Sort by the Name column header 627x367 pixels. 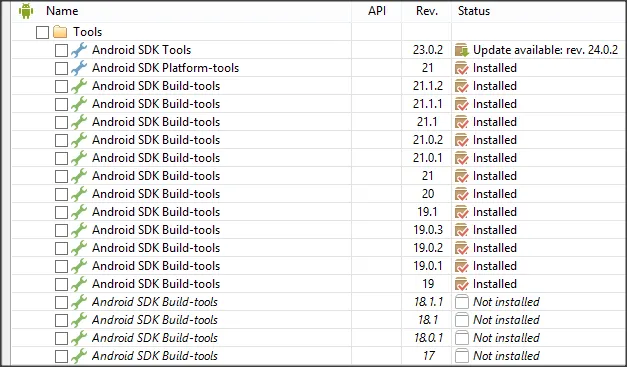tap(62, 11)
